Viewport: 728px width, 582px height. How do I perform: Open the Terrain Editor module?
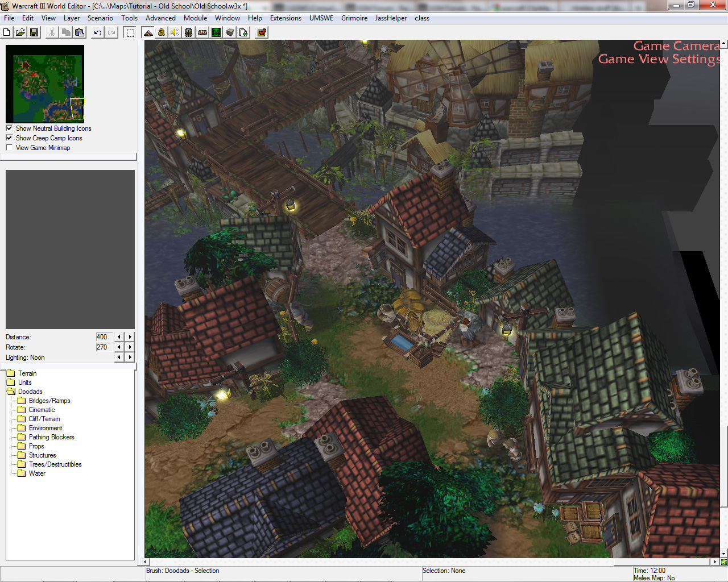click(x=148, y=32)
